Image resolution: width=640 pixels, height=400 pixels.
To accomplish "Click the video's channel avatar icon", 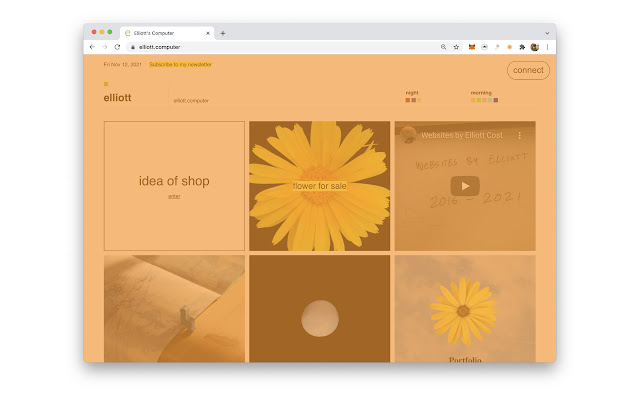I will point(408,135).
